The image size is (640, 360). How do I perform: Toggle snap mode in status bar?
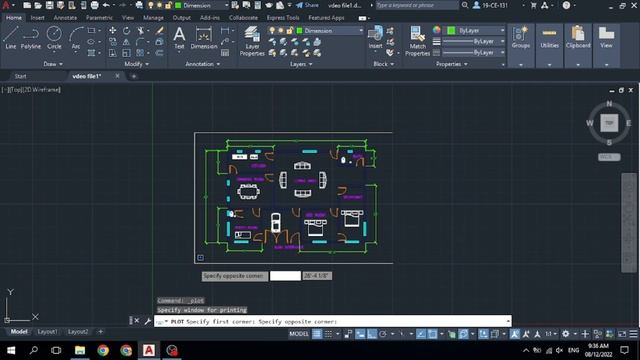tap(328, 334)
